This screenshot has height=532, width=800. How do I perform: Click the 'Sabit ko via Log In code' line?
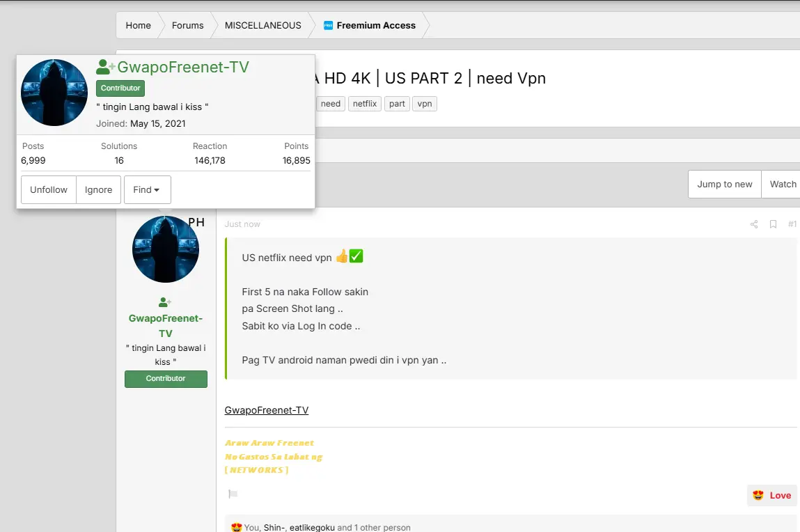pos(301,326)
